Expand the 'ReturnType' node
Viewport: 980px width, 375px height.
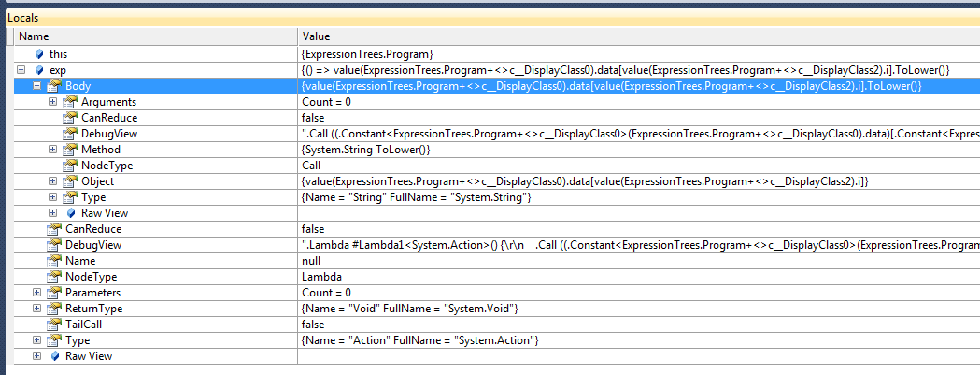pos(37,309)
